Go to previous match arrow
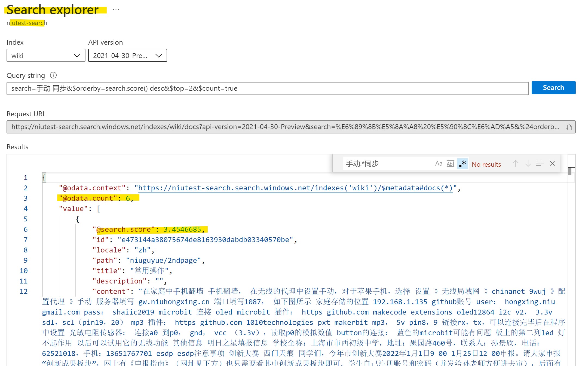Screen dimensions: 588x366 click(x=515, y=163)
